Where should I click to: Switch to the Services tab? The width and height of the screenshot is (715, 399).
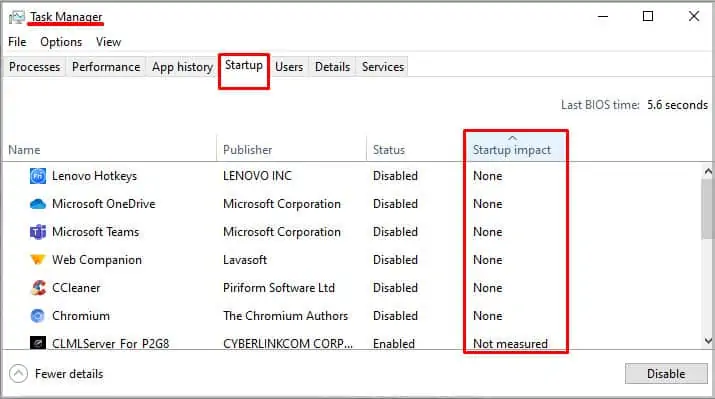pos(383,67)
